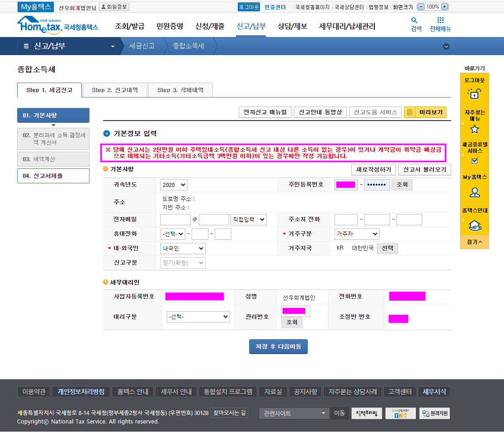Click the 신고서 불러오기 button
Screen dimensions: 504x433
coord(424,169)
